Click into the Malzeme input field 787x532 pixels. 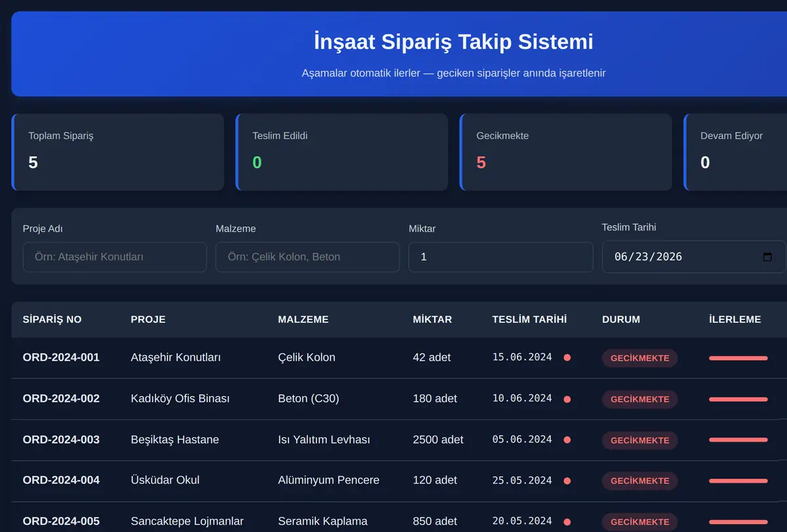tap(308, 257)
